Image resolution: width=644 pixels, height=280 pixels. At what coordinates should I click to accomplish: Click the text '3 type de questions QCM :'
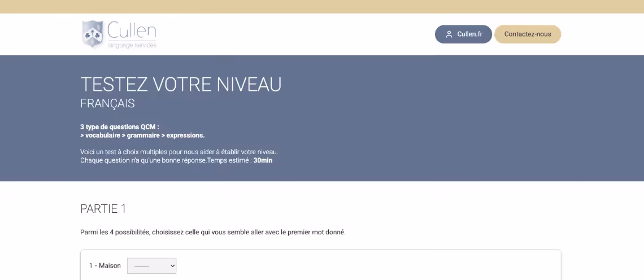120,127
